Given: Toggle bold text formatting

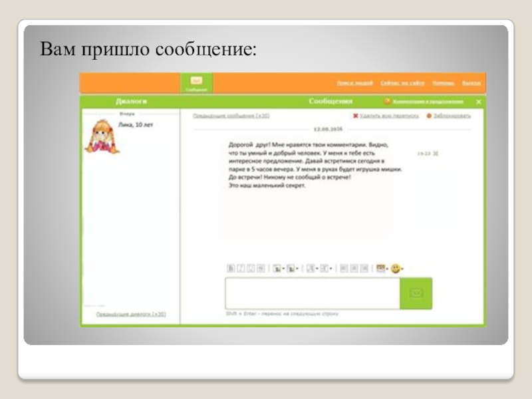Looking at the screenshot, I should pyautogui.click(x=231, y=269).
